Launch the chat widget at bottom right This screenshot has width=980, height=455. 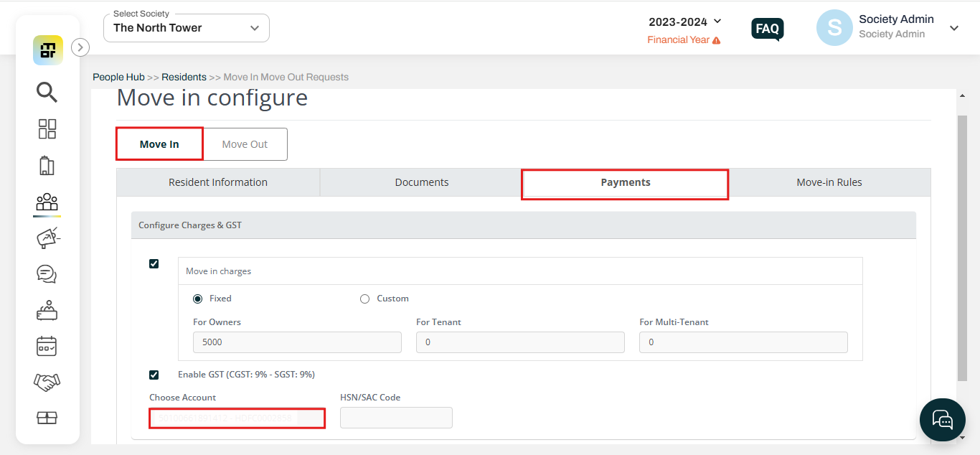(x=942, y=419)
